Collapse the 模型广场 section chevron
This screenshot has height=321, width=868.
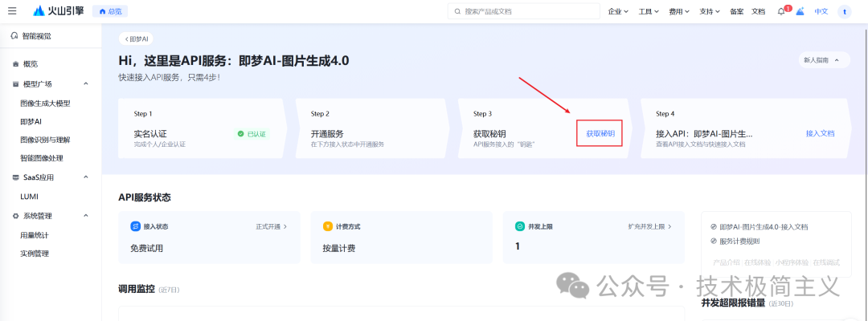86,84
